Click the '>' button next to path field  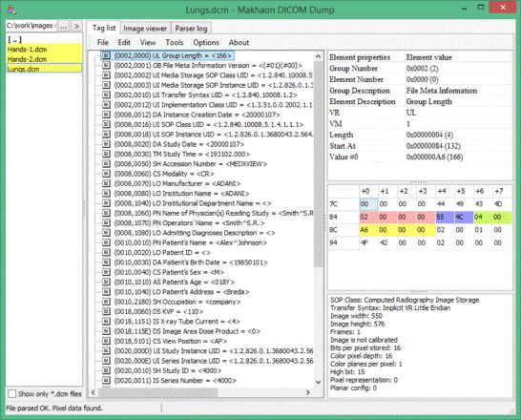click(x=76, y=27)
